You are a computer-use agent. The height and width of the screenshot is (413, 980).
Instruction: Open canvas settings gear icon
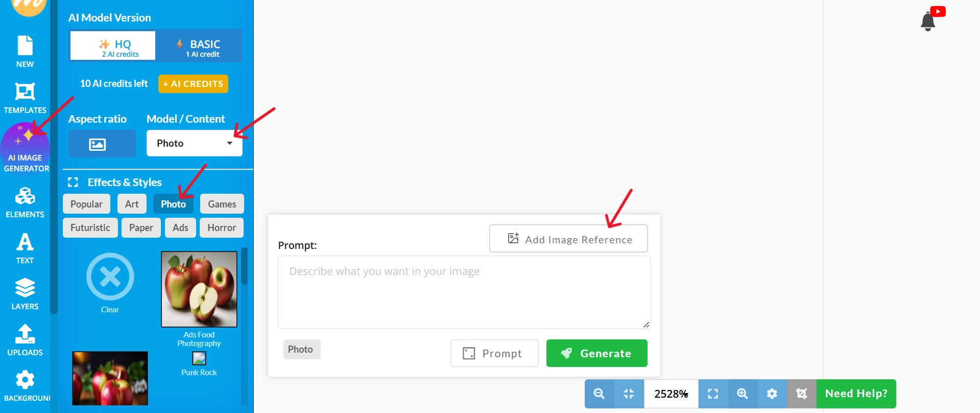pos(771,394)
